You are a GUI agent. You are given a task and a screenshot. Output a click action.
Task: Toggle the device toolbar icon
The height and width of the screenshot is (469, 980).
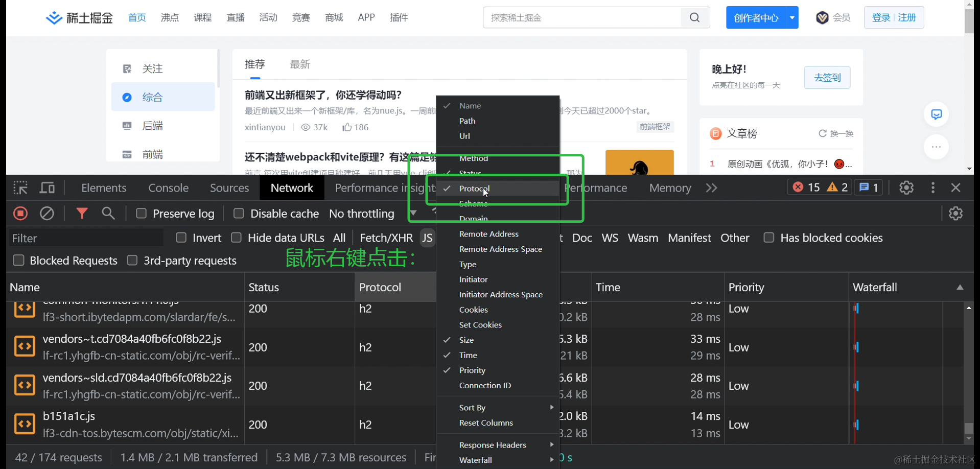pos(48,188)
